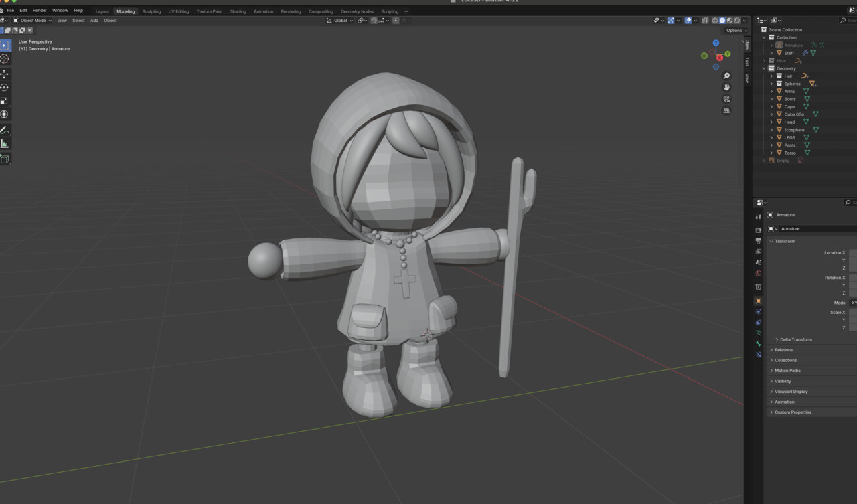Open World properties tab icon
Image resolution: width=857 pixels, height=504 pixels.
pyautogui.click(x=758, y=273)
